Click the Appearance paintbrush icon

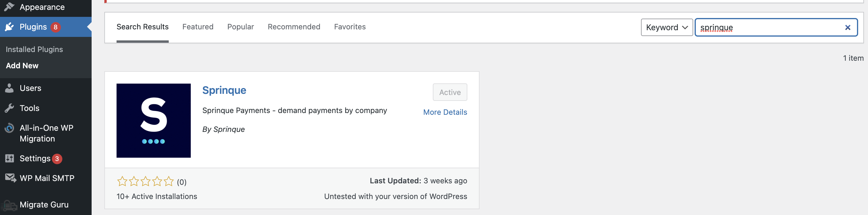coord(10,6)
